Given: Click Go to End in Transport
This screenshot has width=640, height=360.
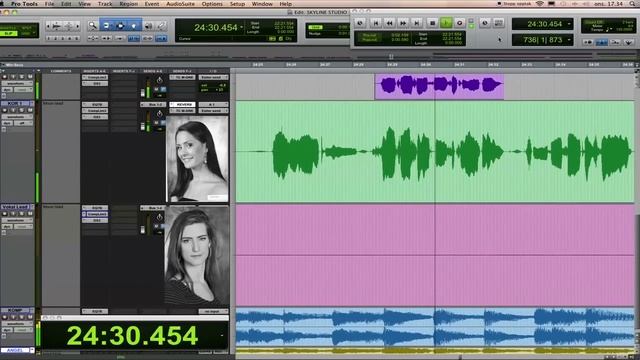Looking at the screenshot, I should tap(417, 23).
